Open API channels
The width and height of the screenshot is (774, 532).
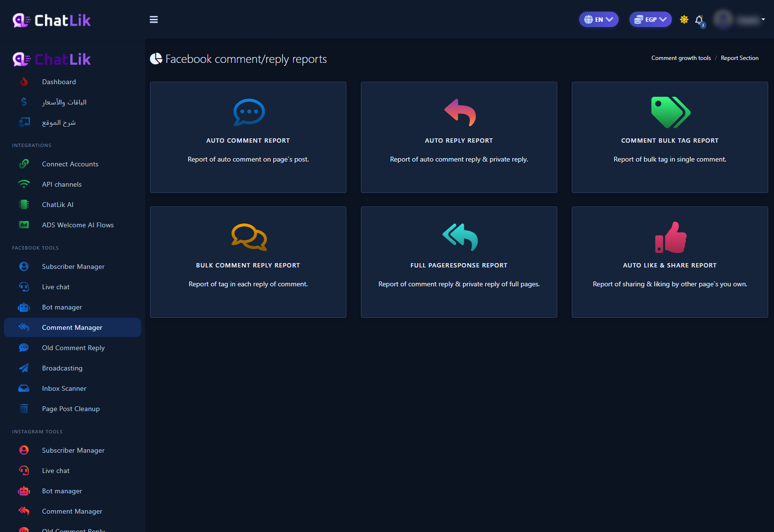[x=73, y=184]
